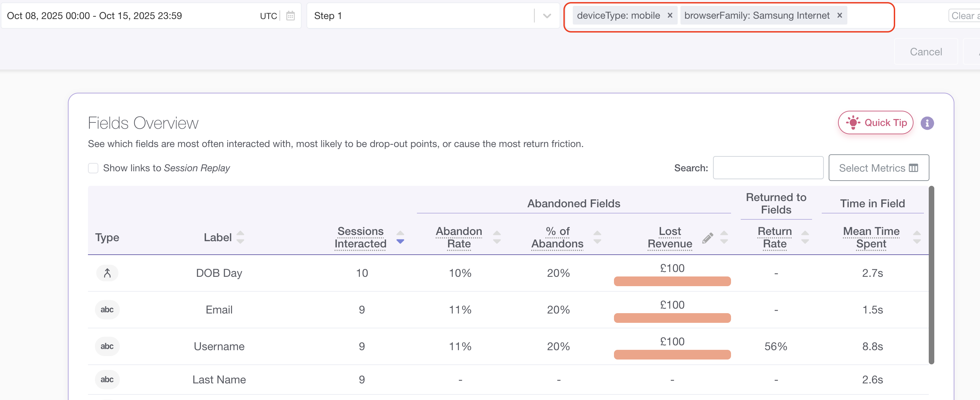Click the DOB Day field type icon

[107, 273]
